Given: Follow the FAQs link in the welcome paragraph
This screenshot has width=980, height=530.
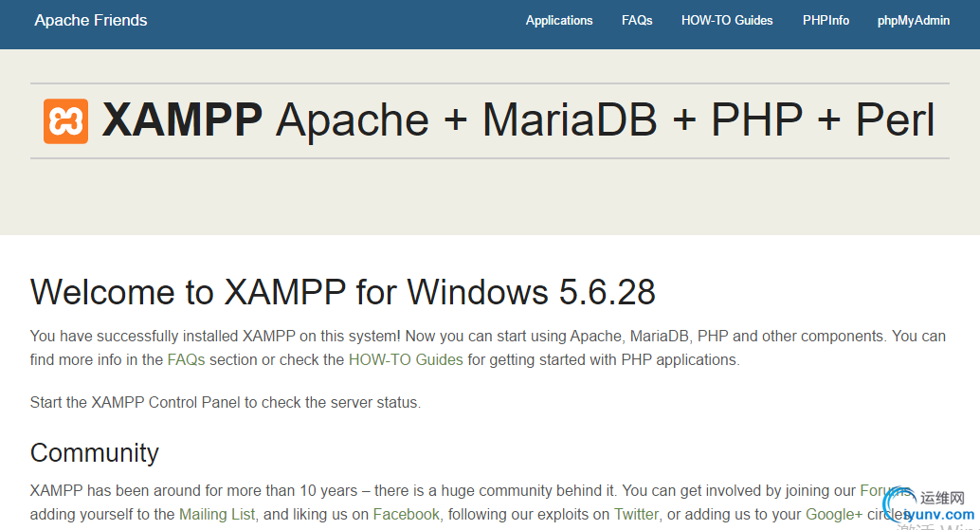Looking at the screenshot, I should tap(187, 360).
